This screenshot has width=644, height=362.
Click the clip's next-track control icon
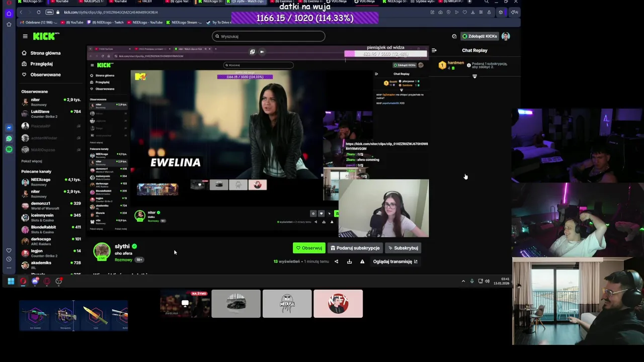tap(262, 51)
